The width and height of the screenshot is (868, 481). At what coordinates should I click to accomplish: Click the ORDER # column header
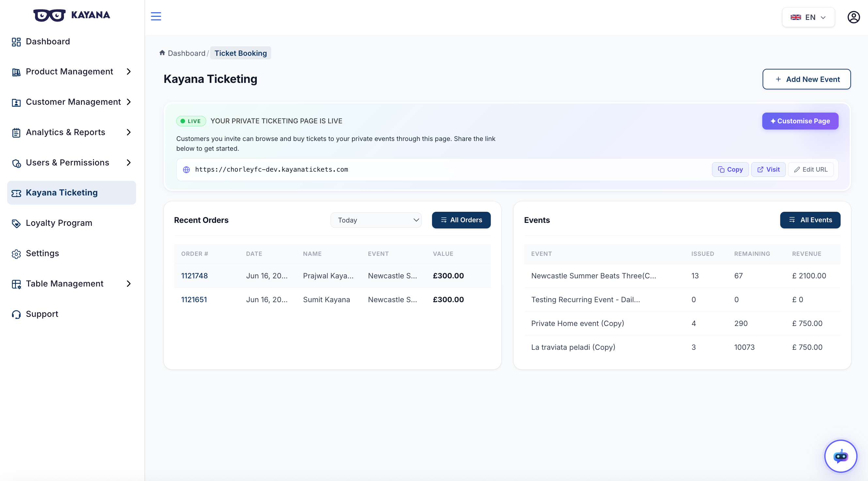pos(194,254)
